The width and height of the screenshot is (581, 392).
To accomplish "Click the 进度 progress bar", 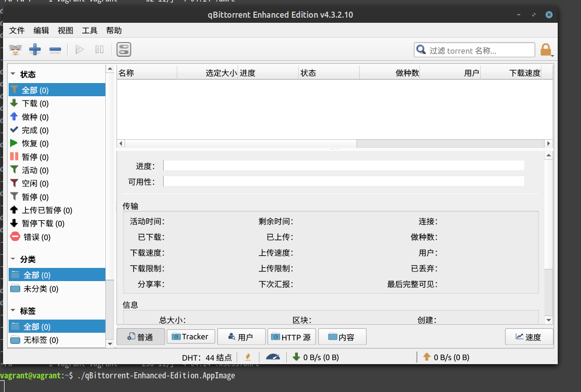I will [x=344, y=166].
